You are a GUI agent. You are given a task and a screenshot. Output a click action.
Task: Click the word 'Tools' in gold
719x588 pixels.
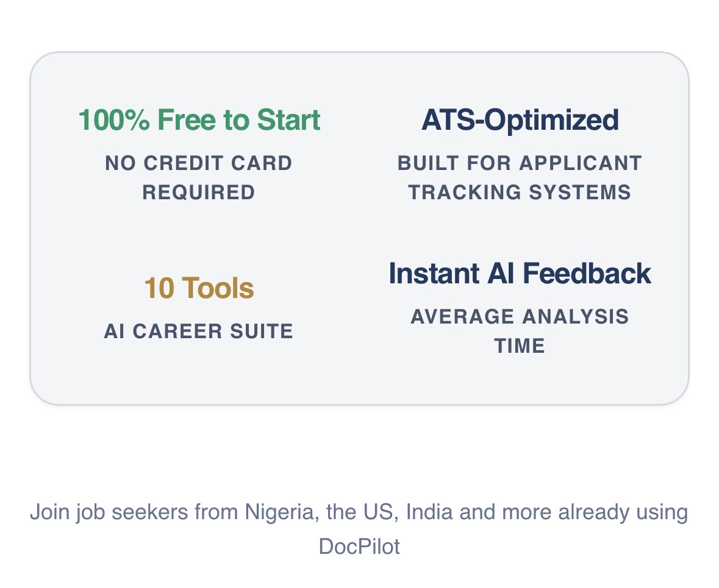click(x=218, y=288)
